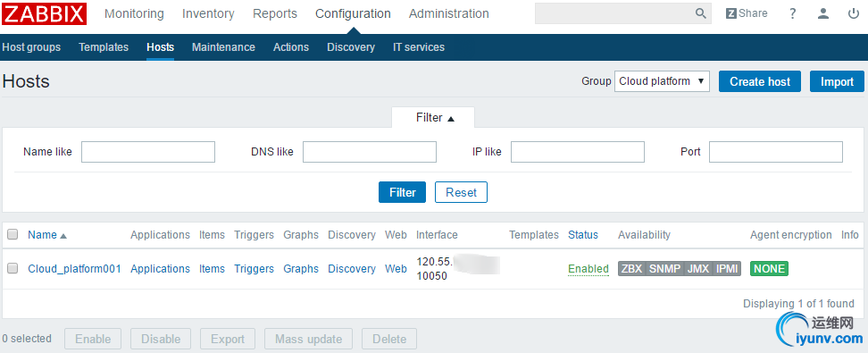Open Graphs link for Cloud_platform001

[301, 269]
